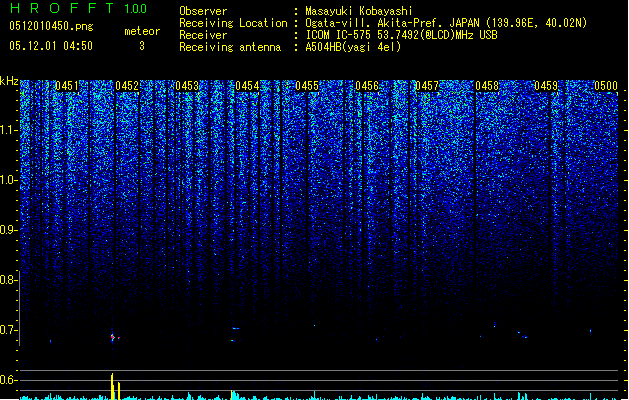Click the 0500 time marker
This screenshot has height=400, width=629.
[x=606, y=86]
